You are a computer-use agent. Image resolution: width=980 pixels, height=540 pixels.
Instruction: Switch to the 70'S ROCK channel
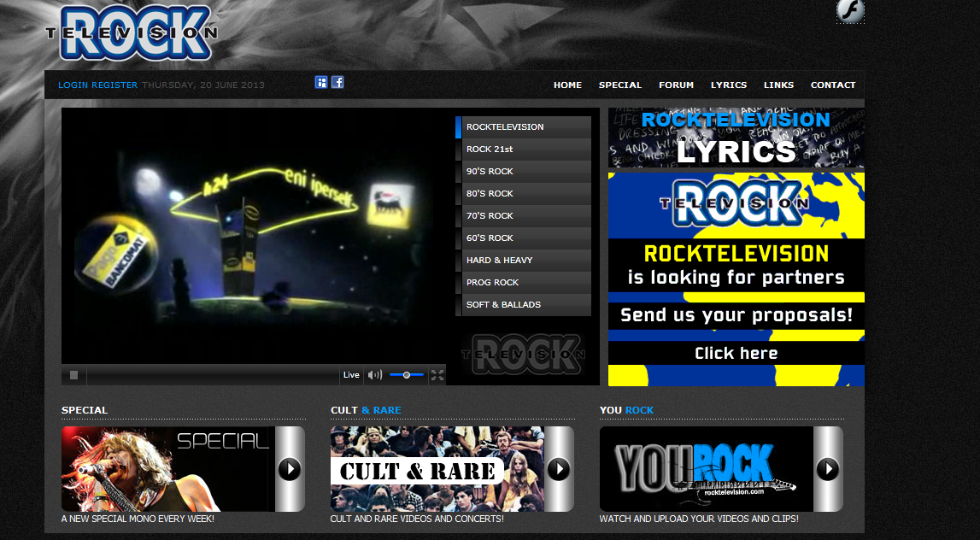(x=523, y=215)
